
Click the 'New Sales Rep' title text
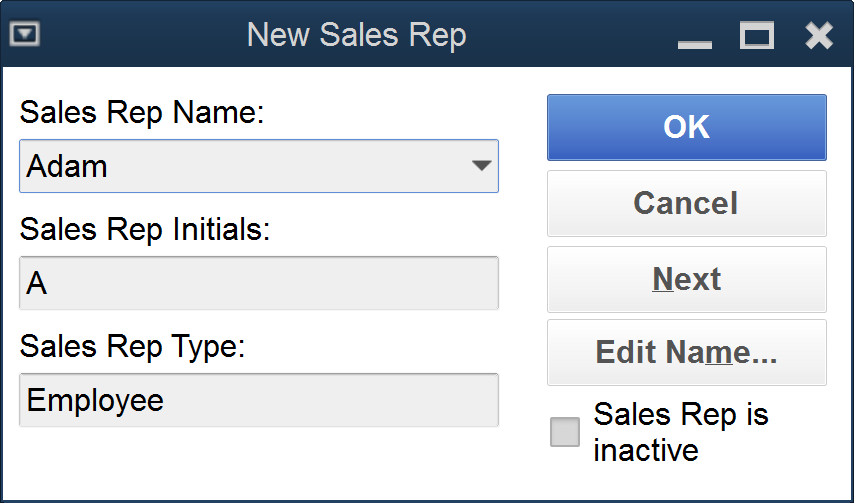click(x=356, y=36)
